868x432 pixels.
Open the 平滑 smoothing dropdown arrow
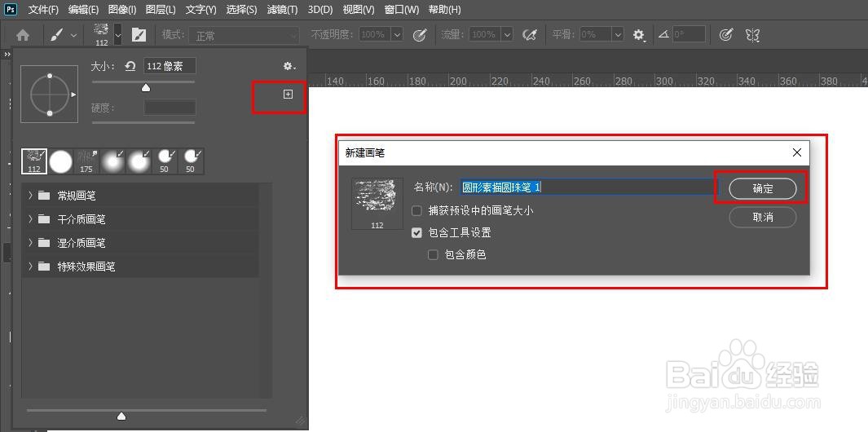tap(618, 34)
